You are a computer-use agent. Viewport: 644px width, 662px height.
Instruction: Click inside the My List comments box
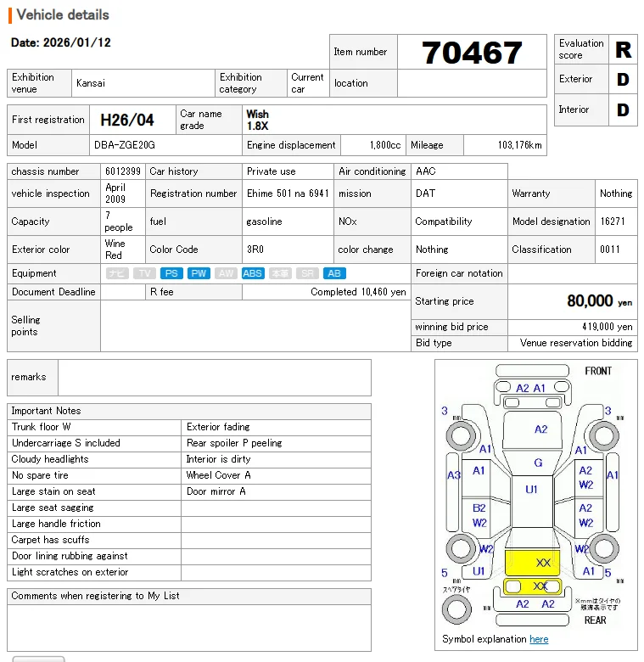(189, 628)
